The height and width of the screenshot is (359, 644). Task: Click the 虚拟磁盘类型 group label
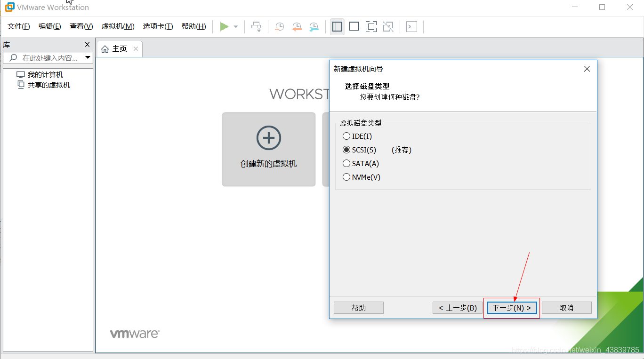[x=361, y=123]
